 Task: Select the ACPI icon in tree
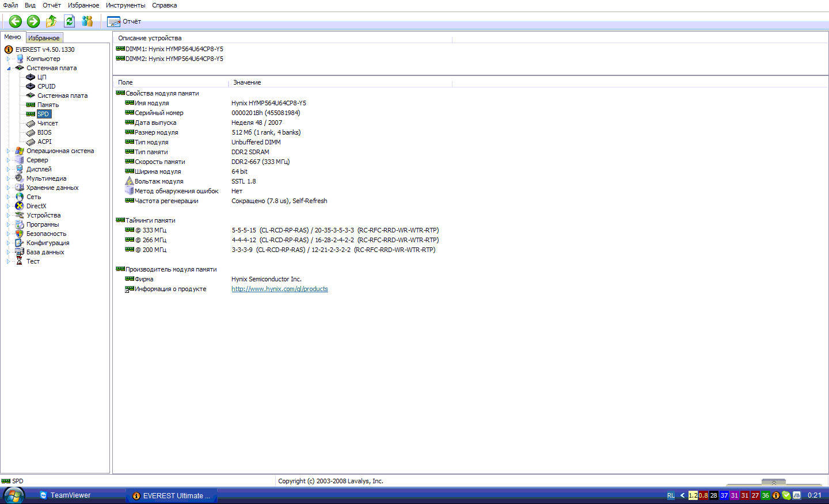31,142
